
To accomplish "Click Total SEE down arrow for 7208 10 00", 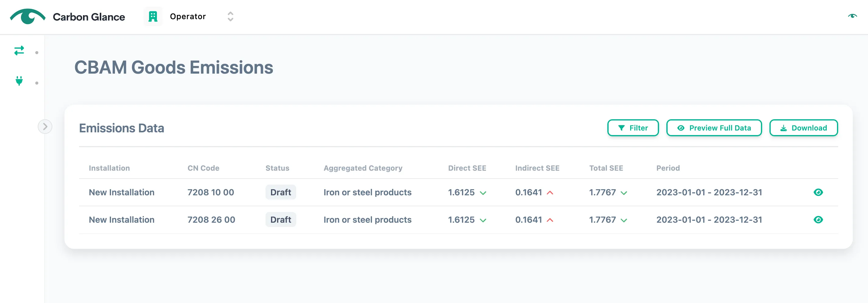I will (624, 193).
